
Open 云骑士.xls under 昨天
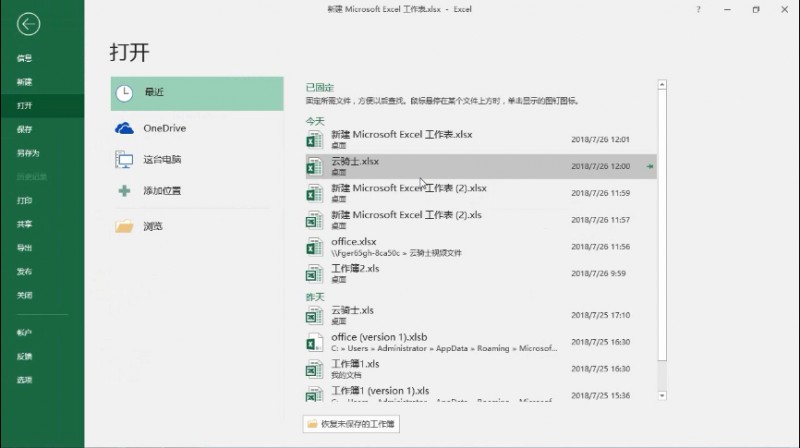coord(481,315)
